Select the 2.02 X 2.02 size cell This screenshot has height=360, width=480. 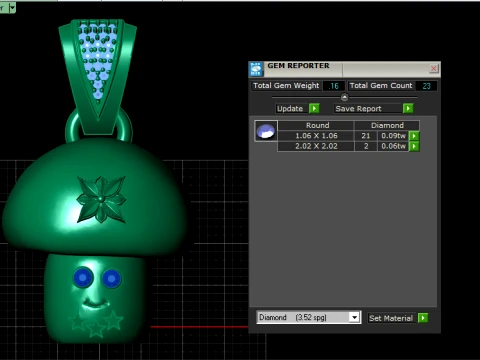click(316, 146)
